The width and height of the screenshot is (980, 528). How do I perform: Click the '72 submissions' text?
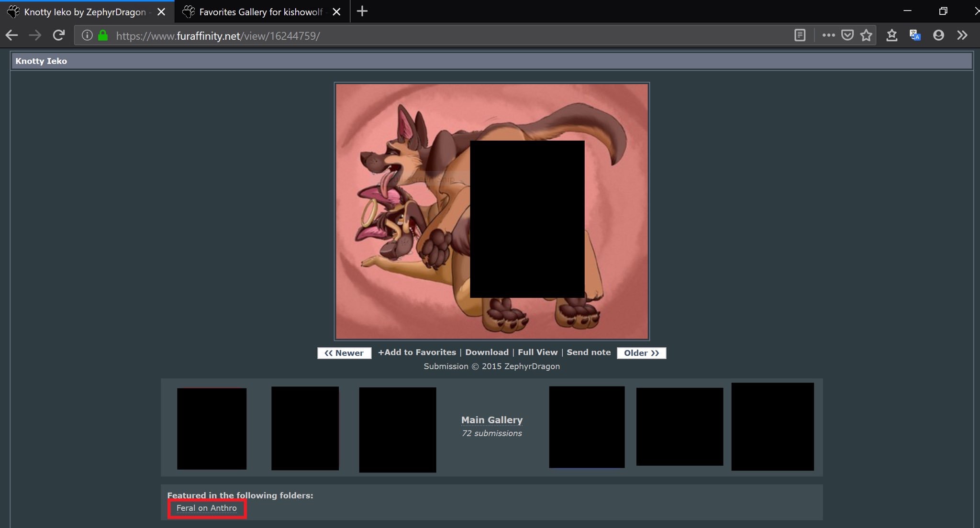click(492, 433)
